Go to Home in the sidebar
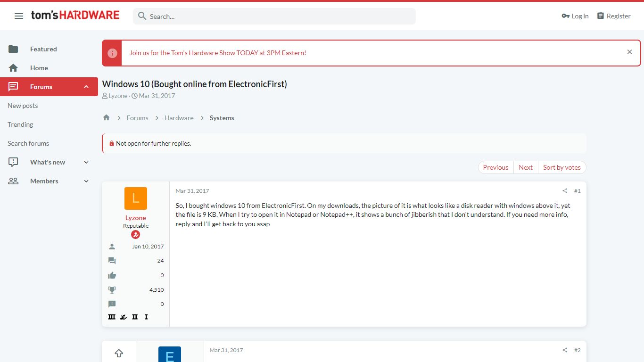This screenshot has height=362, width=644. coord(39,68)
